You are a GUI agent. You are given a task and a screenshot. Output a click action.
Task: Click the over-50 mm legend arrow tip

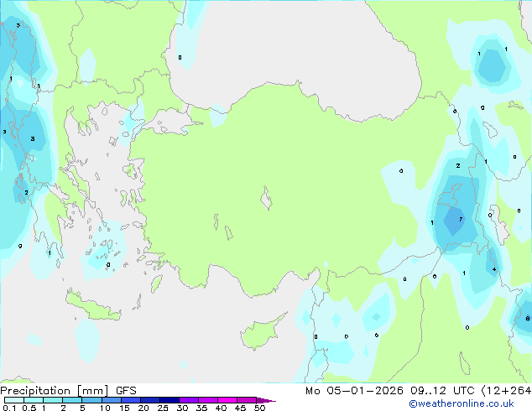pos(266,400)
